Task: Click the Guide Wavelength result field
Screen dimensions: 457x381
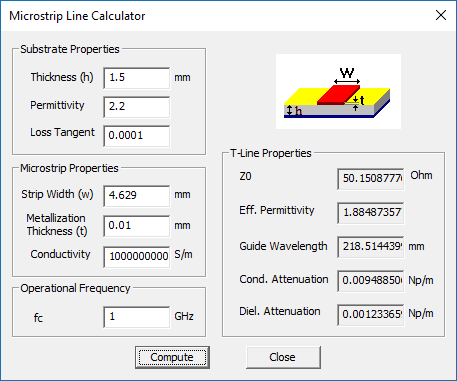Action: [x=371, y=247]
